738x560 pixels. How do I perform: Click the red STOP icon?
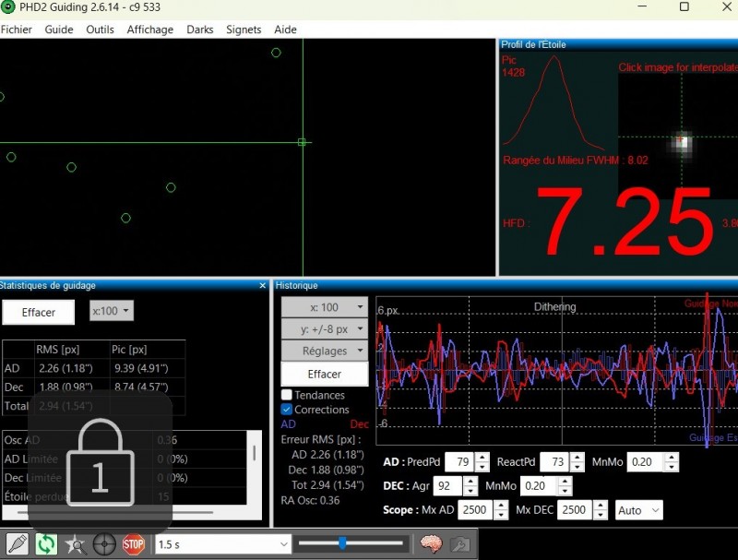[x=133, y=544]
